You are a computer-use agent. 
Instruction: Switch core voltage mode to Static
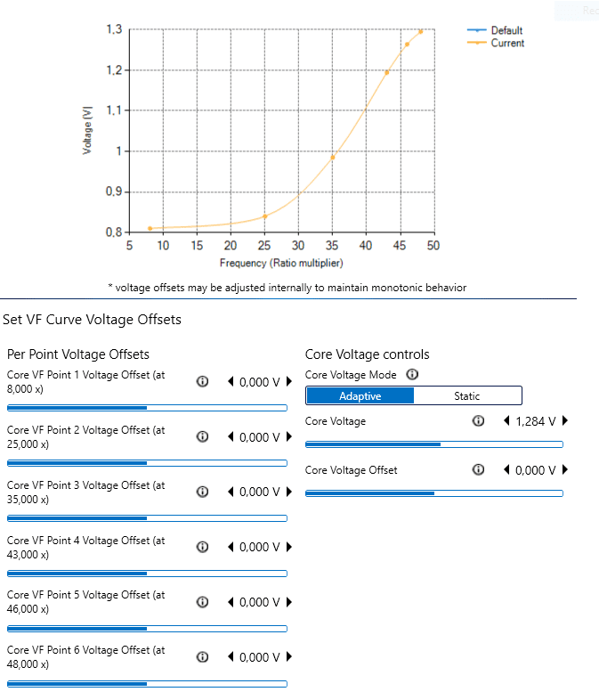(467, 396)
